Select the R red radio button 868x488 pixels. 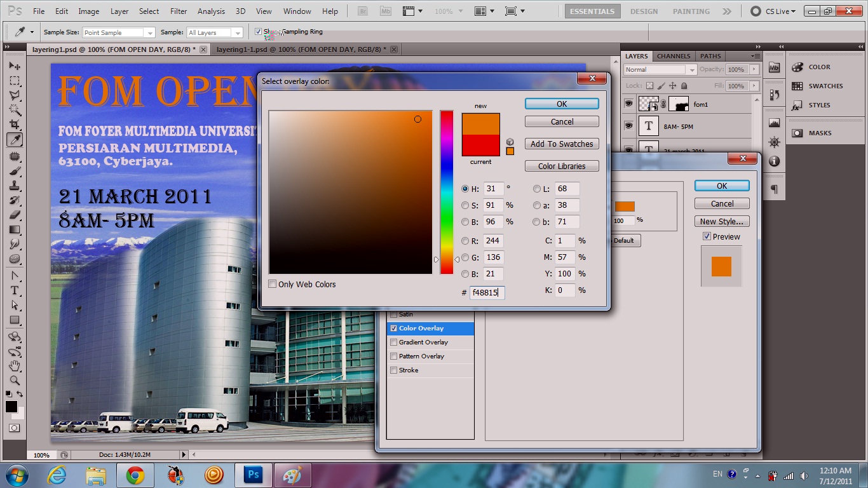[465, 241]
